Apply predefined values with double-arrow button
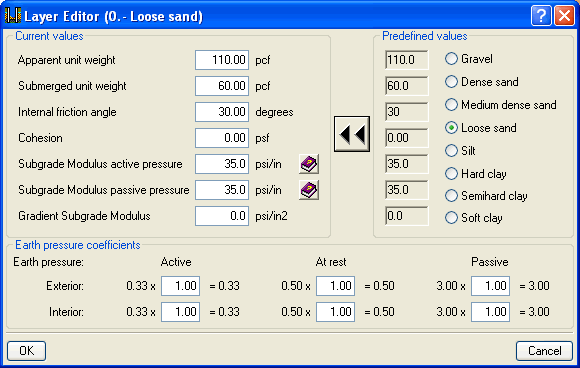The image size is (580, 368). pos(352,134)
